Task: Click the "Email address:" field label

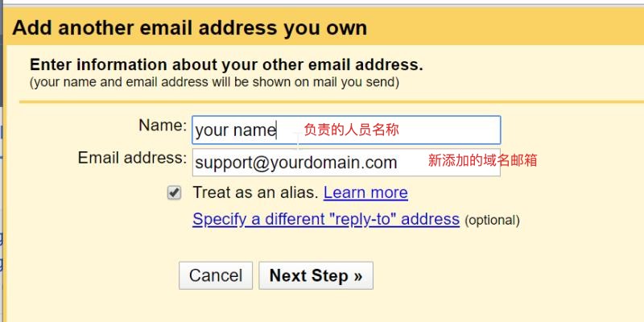Action: coord(132,158)
